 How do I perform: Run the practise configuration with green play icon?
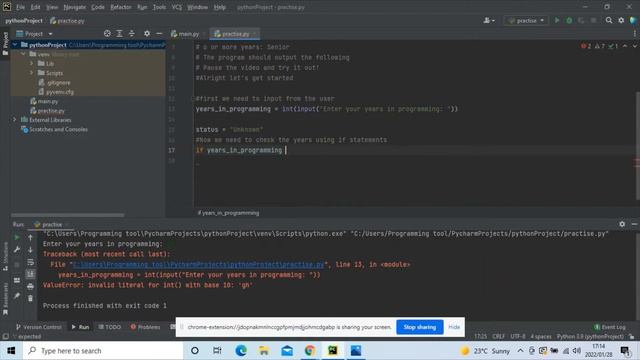click(557, 20)
